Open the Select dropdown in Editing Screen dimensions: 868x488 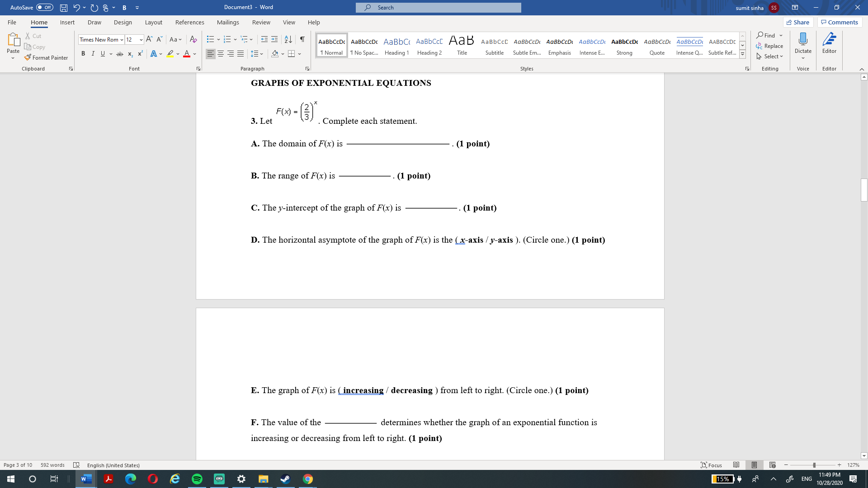click(x=769, y=56)
